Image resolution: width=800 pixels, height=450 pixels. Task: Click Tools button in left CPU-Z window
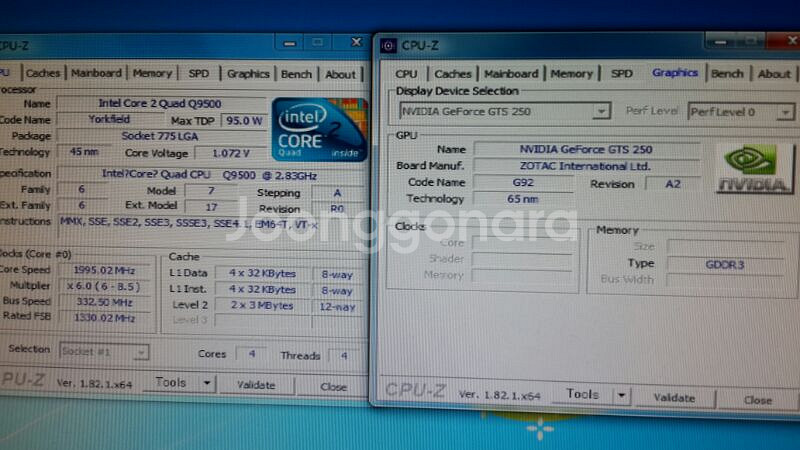tap(171, 383)
